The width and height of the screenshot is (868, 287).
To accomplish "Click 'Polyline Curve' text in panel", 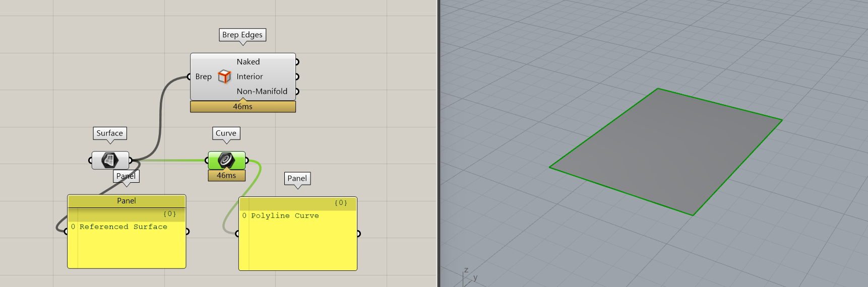I will click(285, 216).
